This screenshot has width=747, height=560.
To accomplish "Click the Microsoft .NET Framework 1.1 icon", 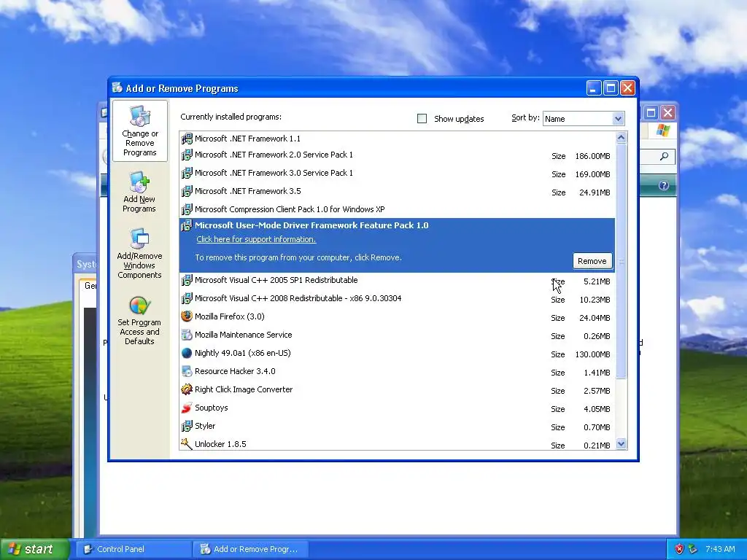I will (x=187, y=139).
